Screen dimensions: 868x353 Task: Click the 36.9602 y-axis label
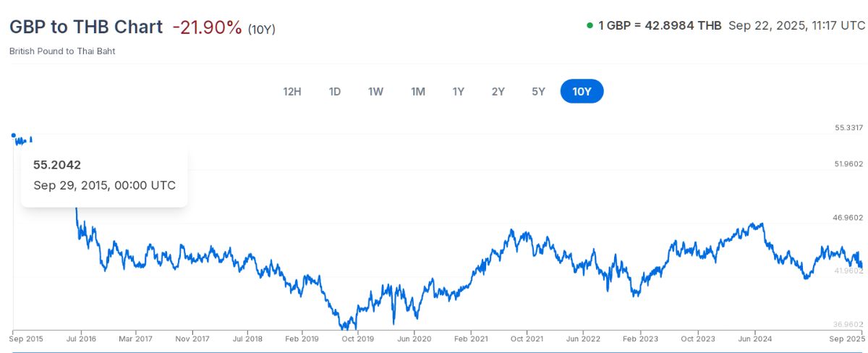click(849, 325)
